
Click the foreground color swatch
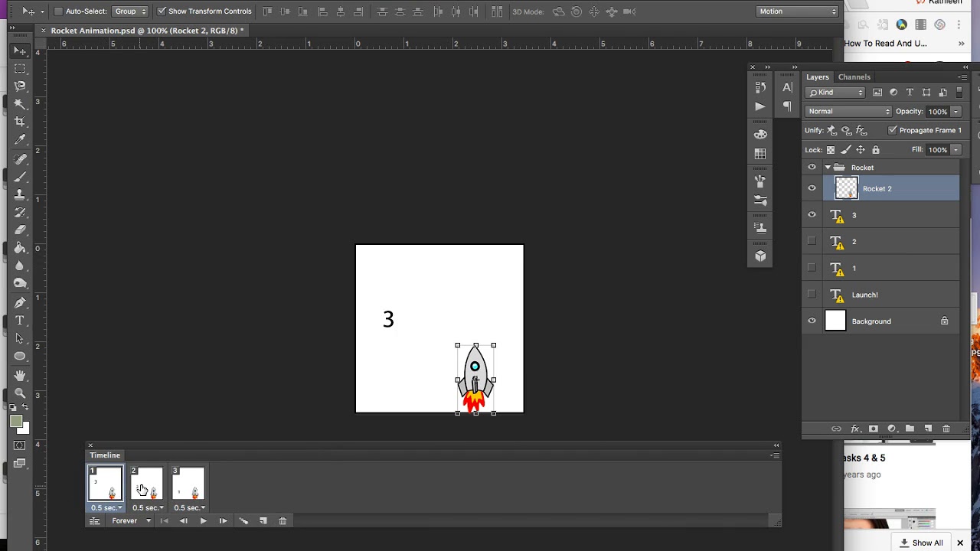coord(16,421)
